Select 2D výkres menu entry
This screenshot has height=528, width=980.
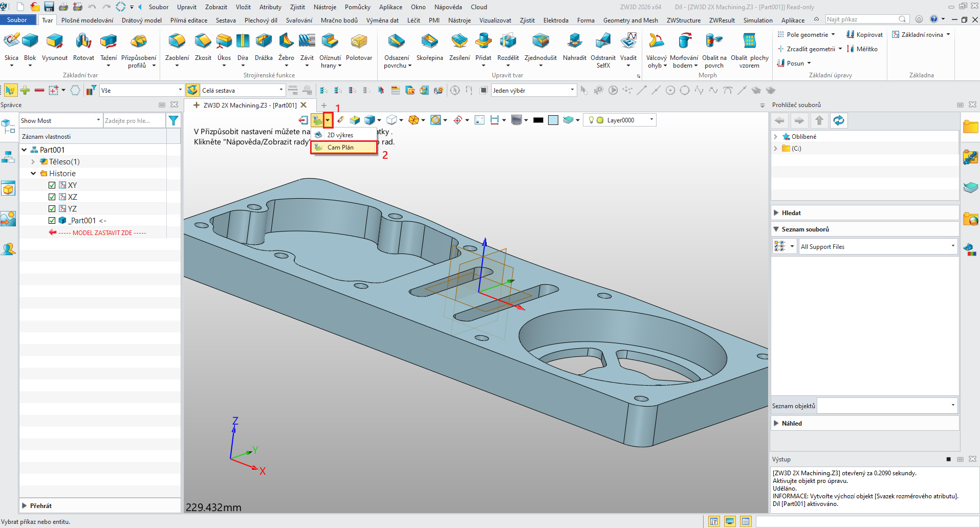(x=343, y=135)
